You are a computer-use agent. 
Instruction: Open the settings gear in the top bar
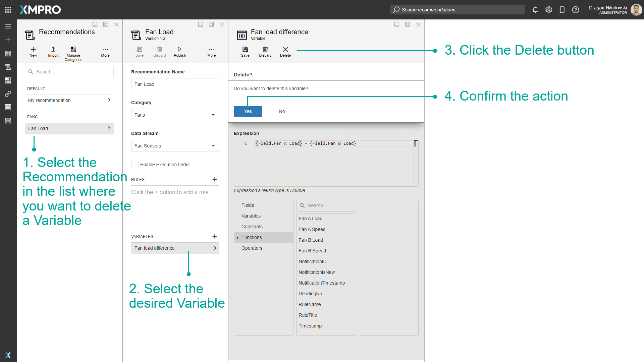tap(549, 10)
